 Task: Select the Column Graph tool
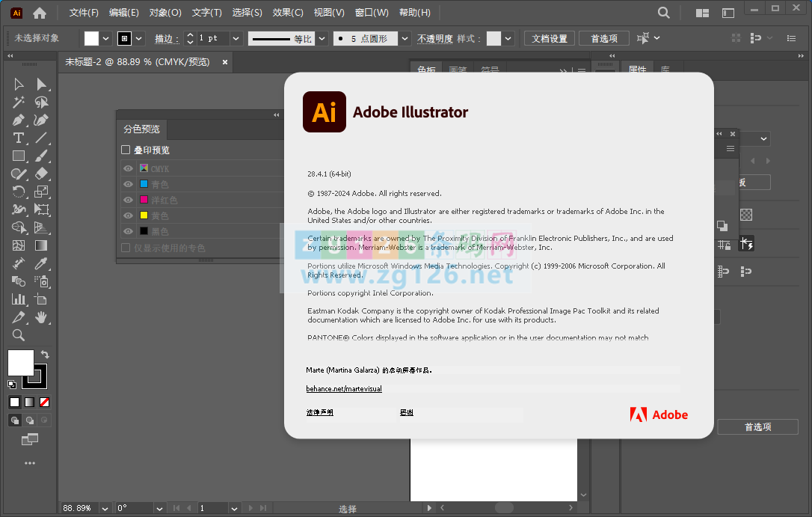[19, 299]
